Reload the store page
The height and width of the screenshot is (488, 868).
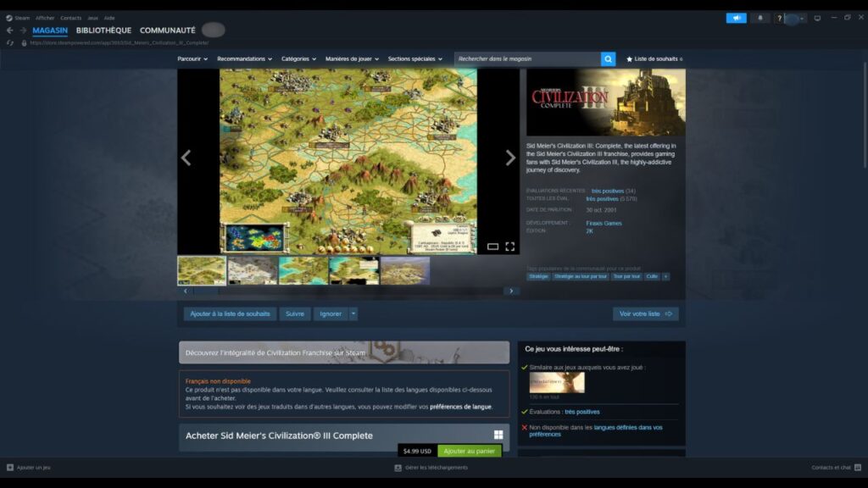pos(10,42)
